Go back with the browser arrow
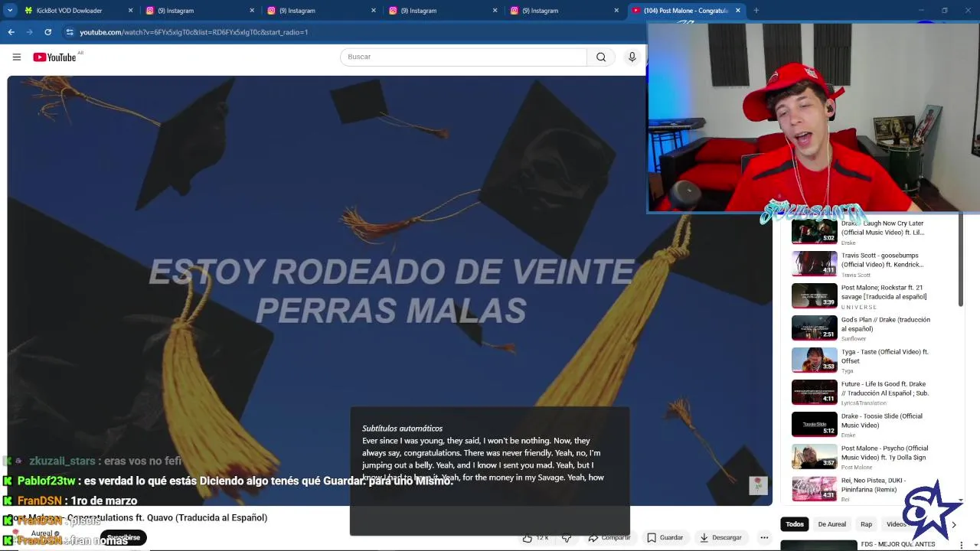Image resolution: width=980 pixels, height=551 pixels. pos(11,32)
